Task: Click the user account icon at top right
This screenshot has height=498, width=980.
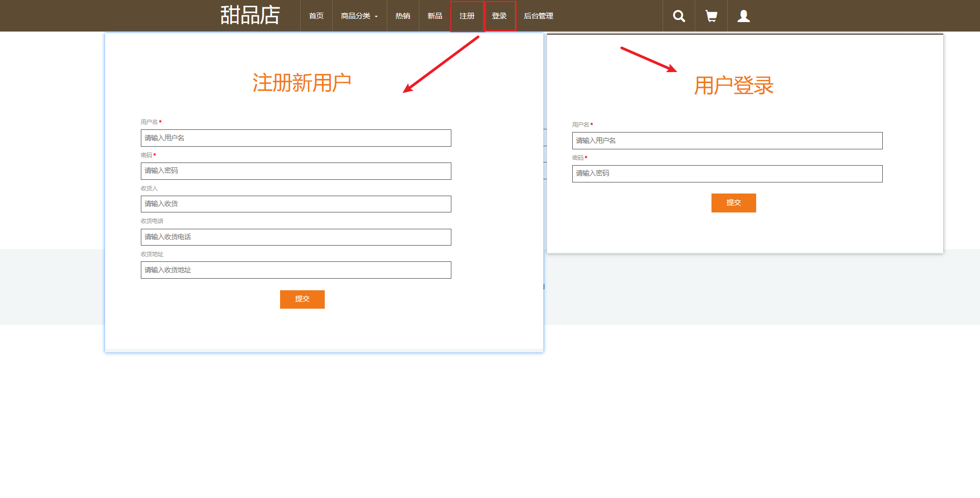Action: pos(743,16)
